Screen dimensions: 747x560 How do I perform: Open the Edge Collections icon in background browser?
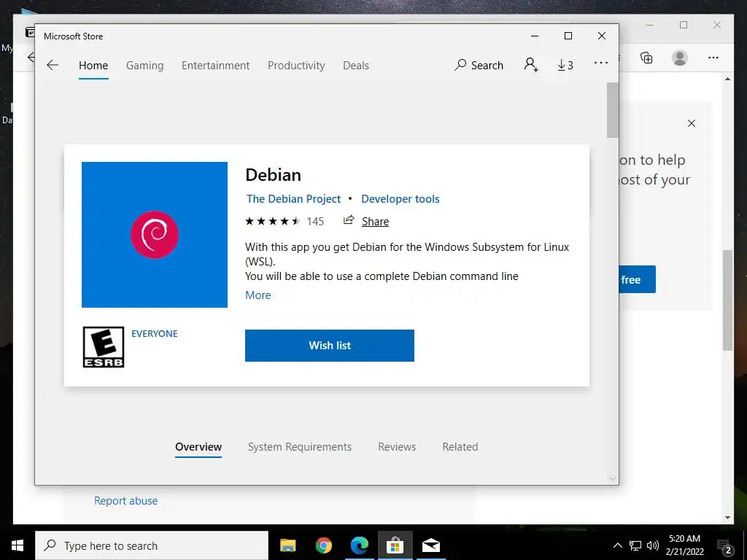coord(646,58)
